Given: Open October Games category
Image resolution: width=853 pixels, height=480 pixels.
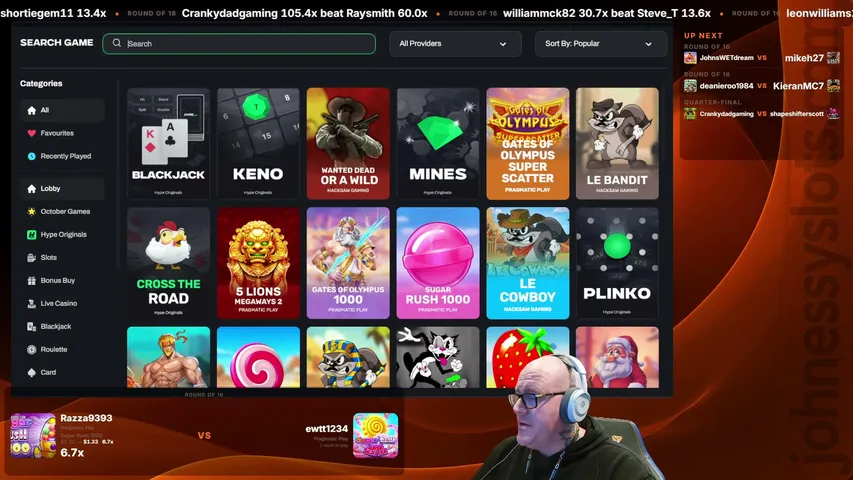Looking at the screenshot, I should click(x=65, y=212).
